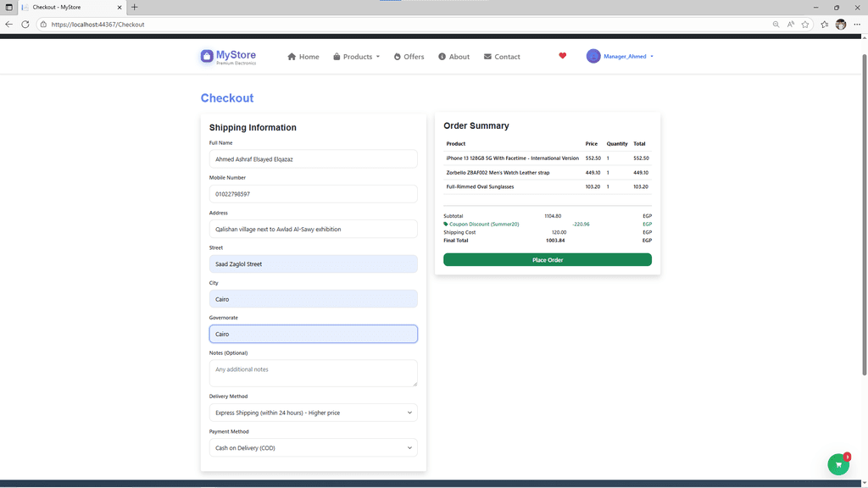Image resolution: width=868 pixels, height=488 pixels.
Task: Focus the Mobile Number field
Action: [x=313, y=194]
